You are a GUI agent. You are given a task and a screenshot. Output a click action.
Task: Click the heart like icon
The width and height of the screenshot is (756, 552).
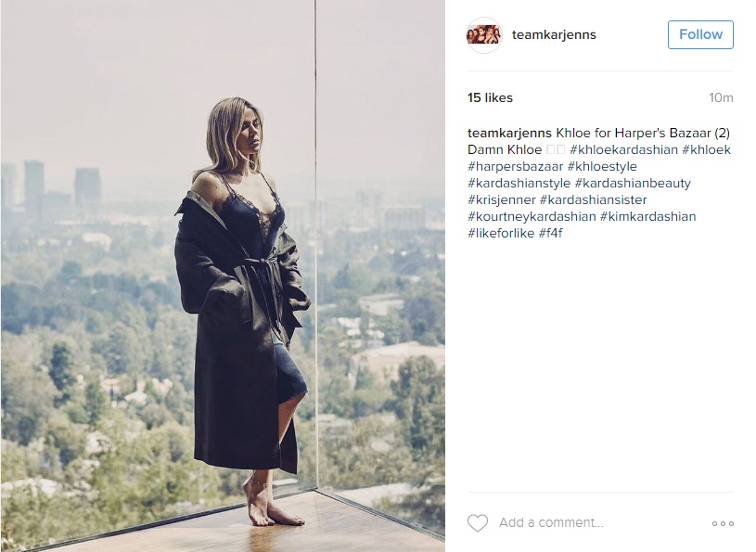(478, 523)
